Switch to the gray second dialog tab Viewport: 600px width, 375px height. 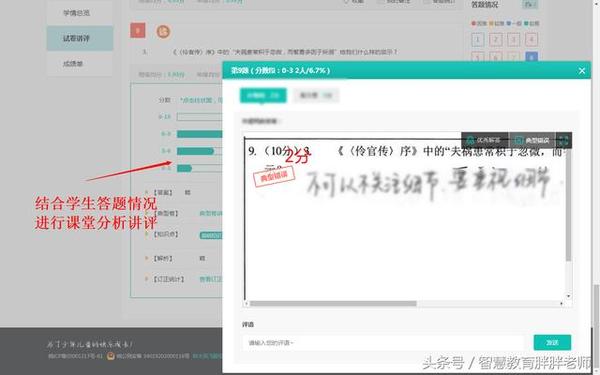[x=316, y=95]
